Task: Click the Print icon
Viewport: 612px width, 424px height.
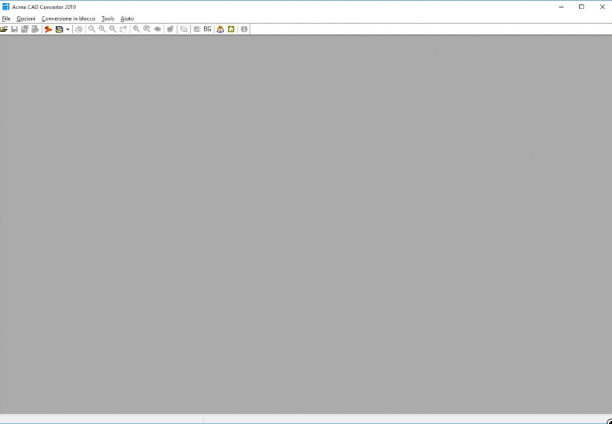Action: 79,29
